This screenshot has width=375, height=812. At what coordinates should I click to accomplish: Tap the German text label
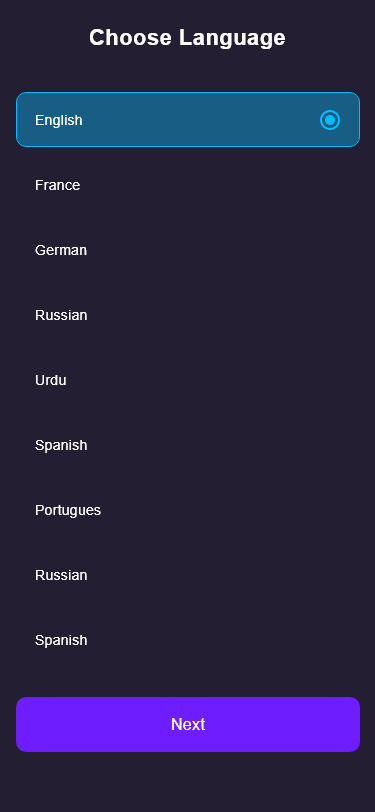61,250
